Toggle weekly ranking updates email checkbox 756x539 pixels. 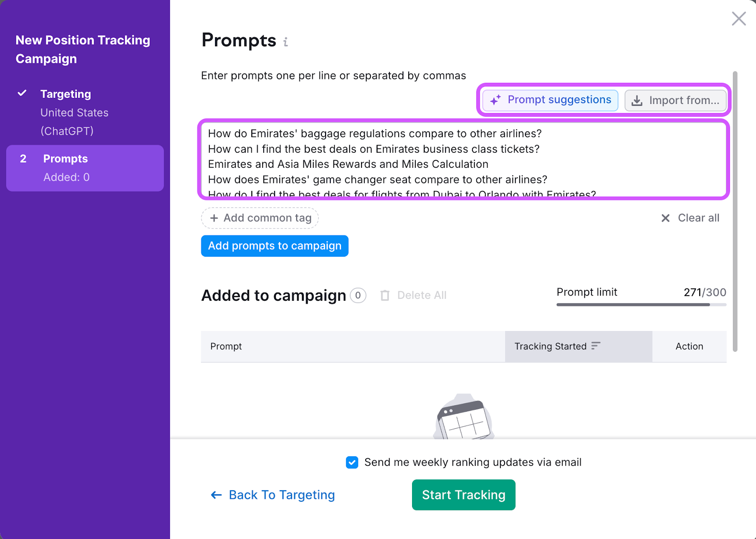point(352,462)
